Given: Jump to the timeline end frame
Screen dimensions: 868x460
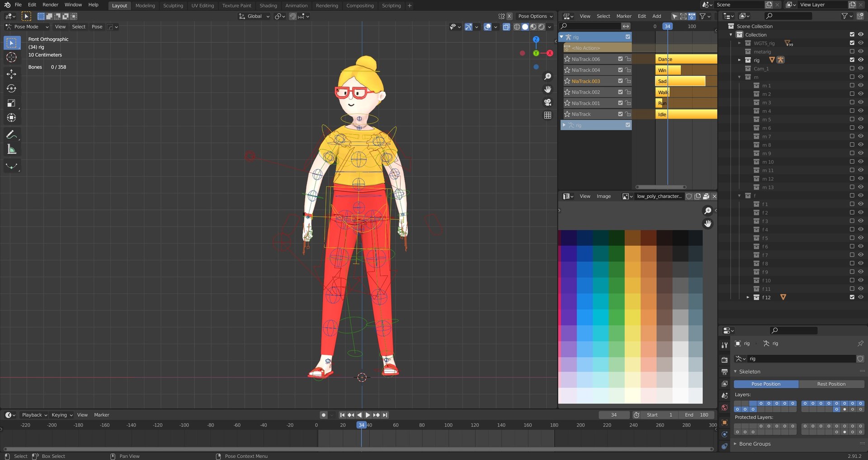Looking at the screenshot, I should [x=385, y=415].
